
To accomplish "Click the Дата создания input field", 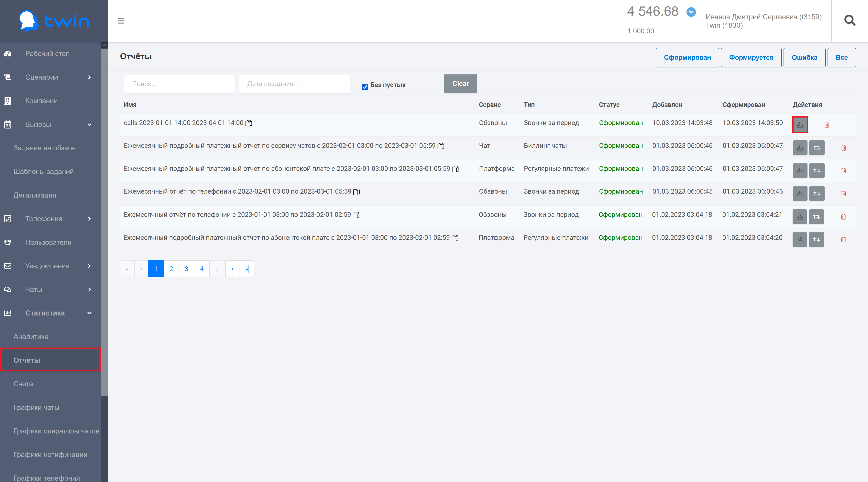I will point(294,84).
